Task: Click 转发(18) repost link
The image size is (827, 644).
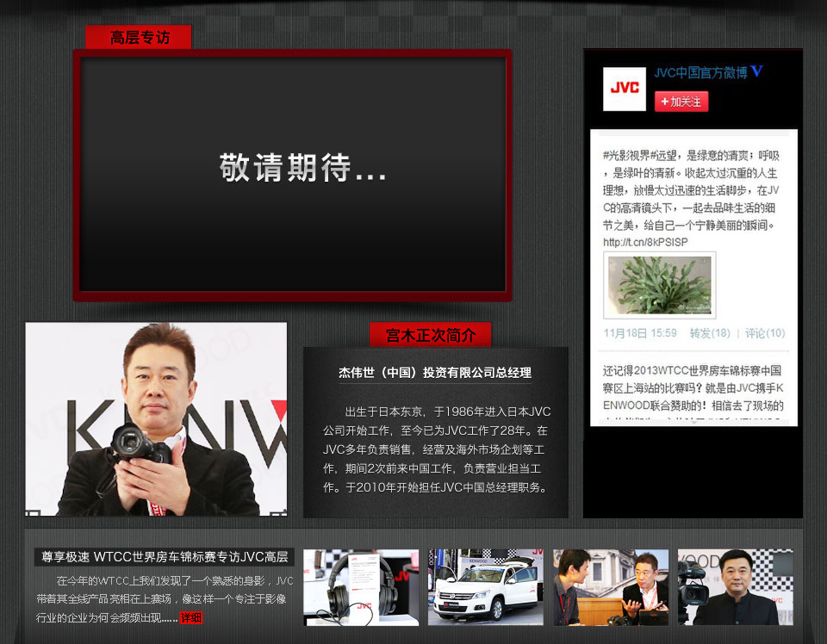Action: (x=710, y=333)
